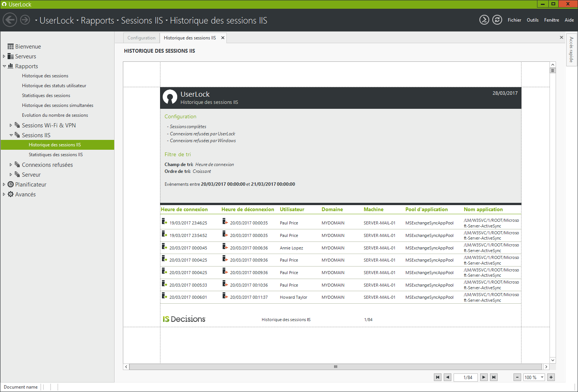Click logon icon for 20/03/2017 00:06:01 row
Screen dimensions: 578x392
[164, 296]
